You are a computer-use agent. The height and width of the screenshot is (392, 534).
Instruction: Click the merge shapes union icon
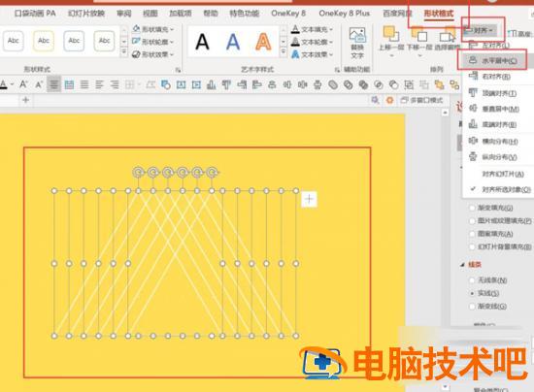tap(333, 84)
